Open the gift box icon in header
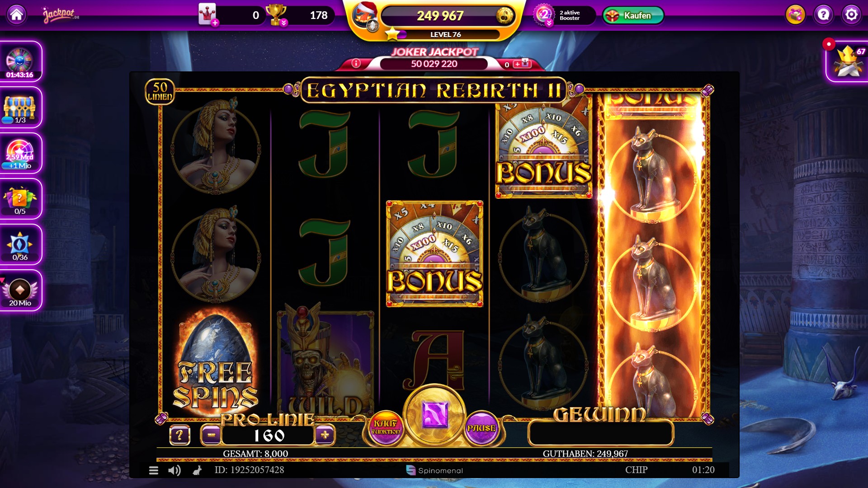Screen dimensions: 868x488 click(795, 15)
